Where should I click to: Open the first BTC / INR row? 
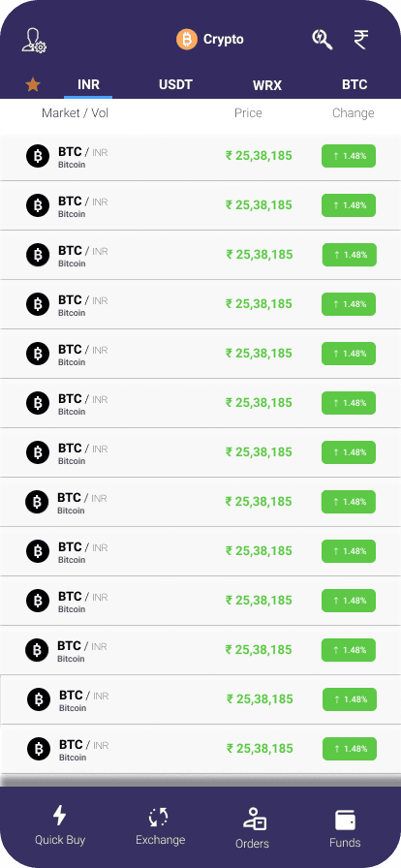pyautogui.click(x=200, y=156)
